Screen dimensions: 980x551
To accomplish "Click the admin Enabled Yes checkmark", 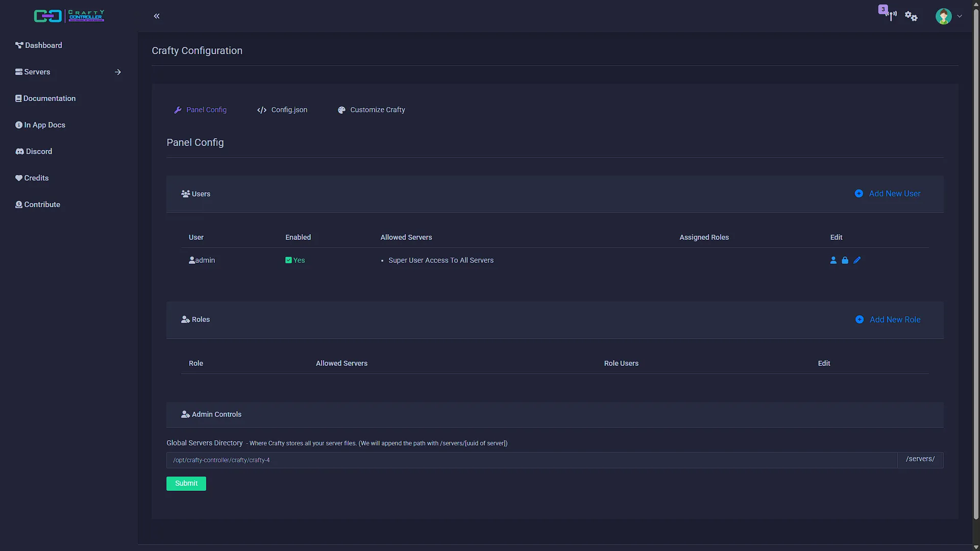I will [288, 260].
